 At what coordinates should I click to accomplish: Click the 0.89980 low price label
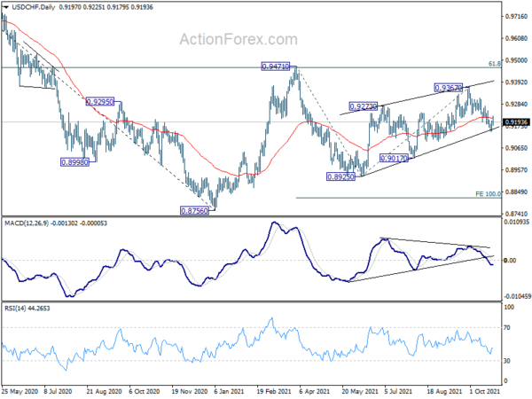pyautogui.click(x=74, y=162)
